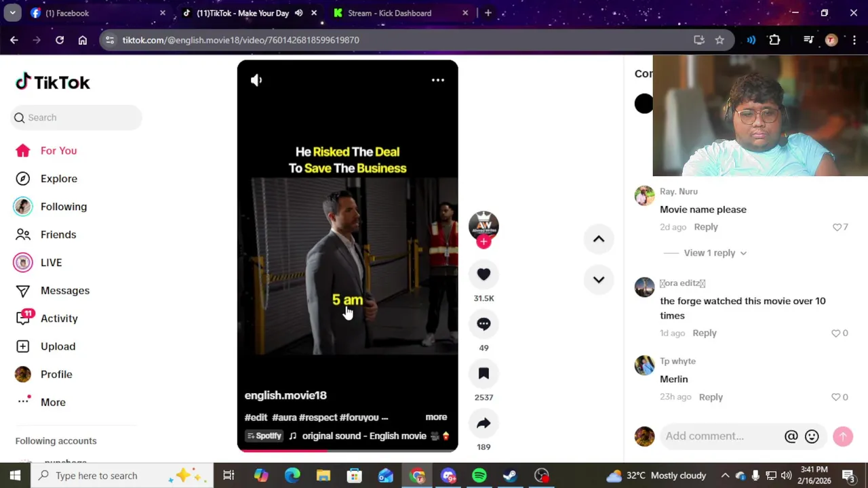Open emoji picker in comment box
Image resolution: width=868 pixels, height=488 pixels.
pyautogui.click(x=812, y=436)
